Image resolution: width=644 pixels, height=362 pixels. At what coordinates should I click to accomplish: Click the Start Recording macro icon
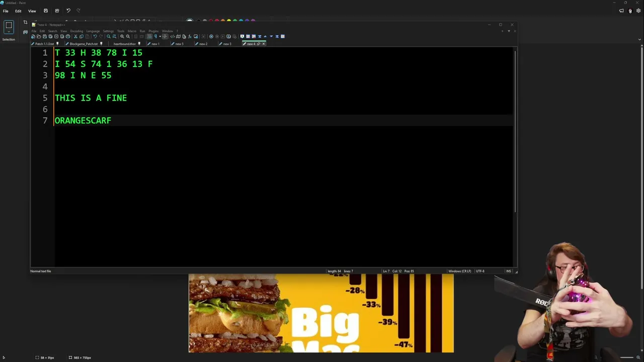pos(211,36)
